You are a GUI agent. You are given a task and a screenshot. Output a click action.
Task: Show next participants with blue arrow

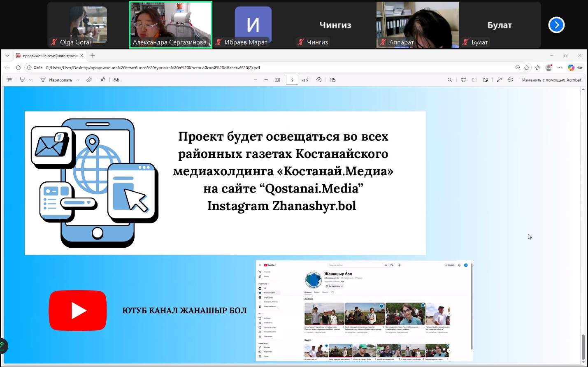point(556,25)
